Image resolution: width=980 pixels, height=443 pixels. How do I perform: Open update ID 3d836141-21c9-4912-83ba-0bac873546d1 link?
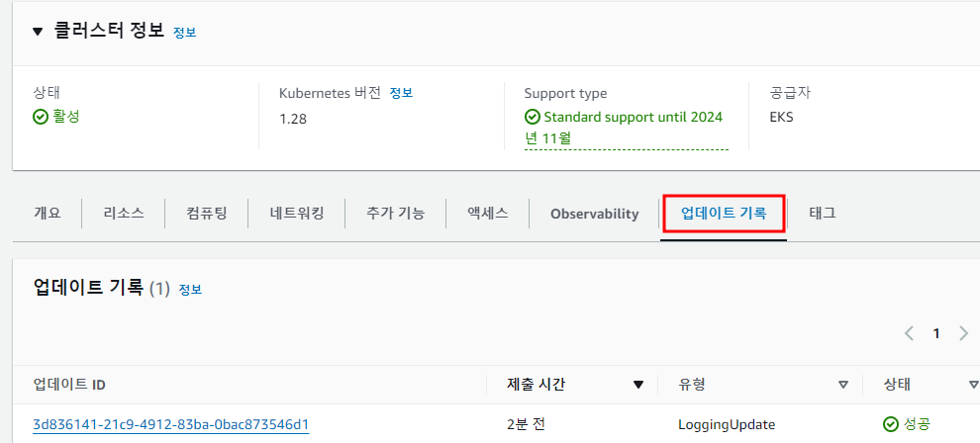click(x=170, y=425)
